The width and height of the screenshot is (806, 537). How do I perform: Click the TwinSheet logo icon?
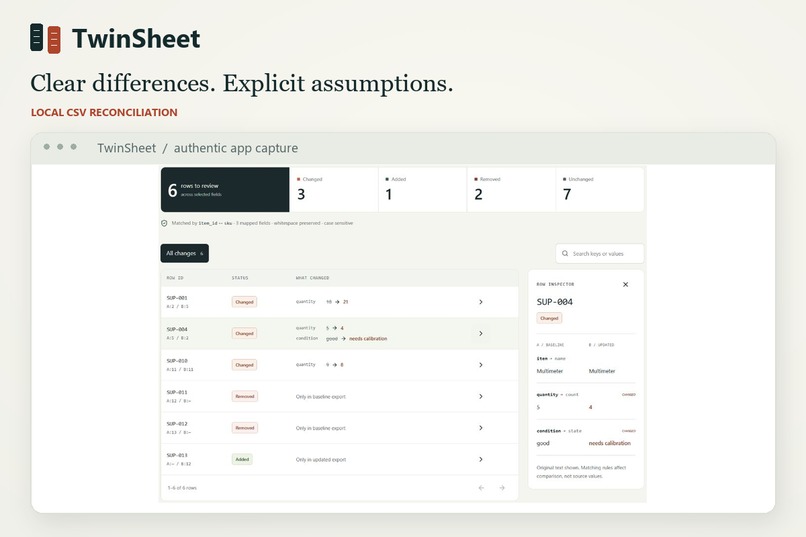coord(45,39)
